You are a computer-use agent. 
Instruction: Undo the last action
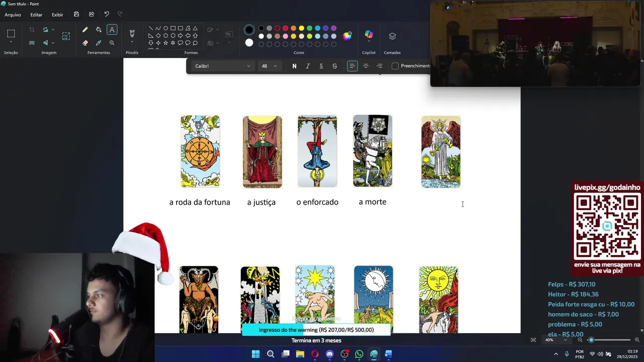[x=107, y=15]
